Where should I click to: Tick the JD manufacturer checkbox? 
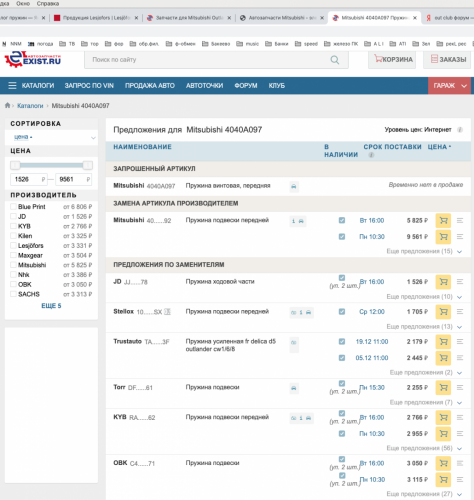click(13, 216)
